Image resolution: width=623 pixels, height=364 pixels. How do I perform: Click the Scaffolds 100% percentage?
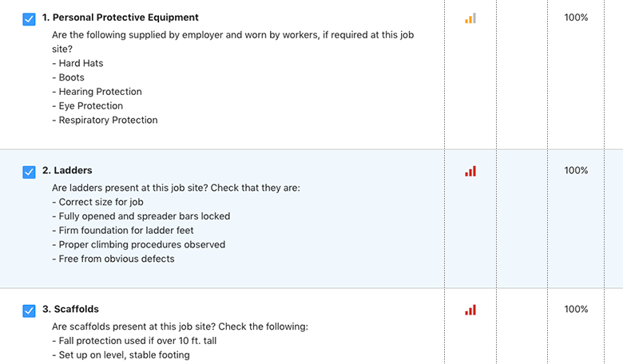pos(576,310)
